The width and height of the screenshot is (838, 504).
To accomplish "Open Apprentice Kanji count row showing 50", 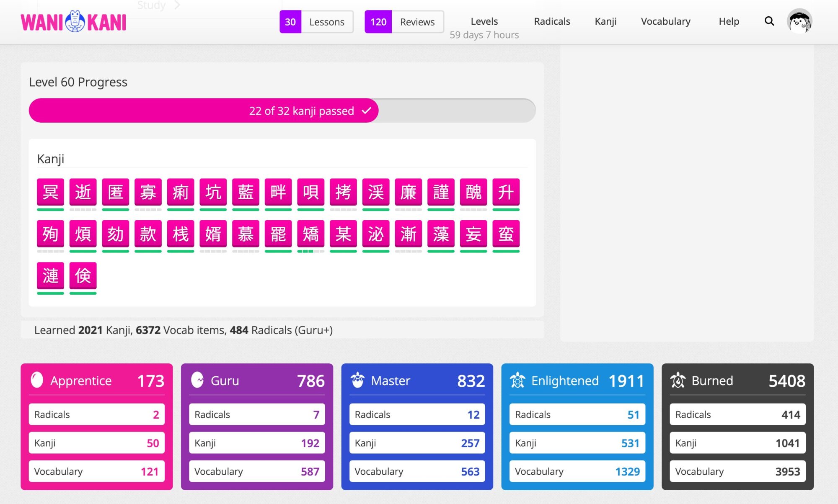I will click(x=96, y=443).
